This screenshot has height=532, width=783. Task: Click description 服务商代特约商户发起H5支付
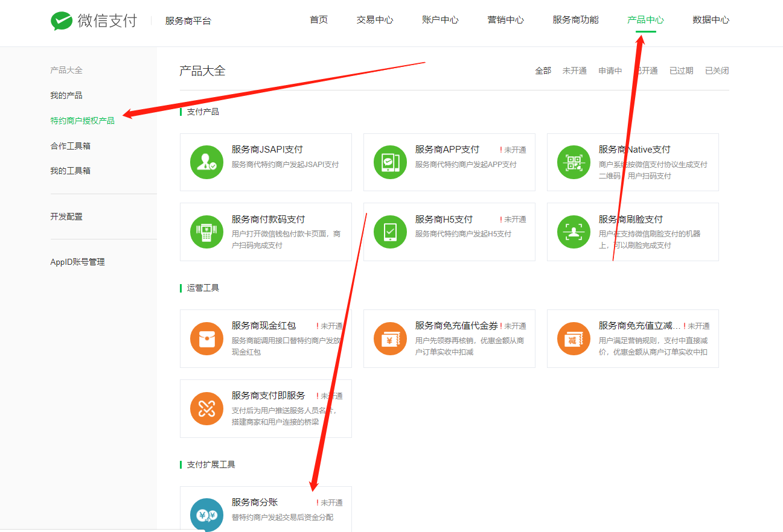[463, 234]
